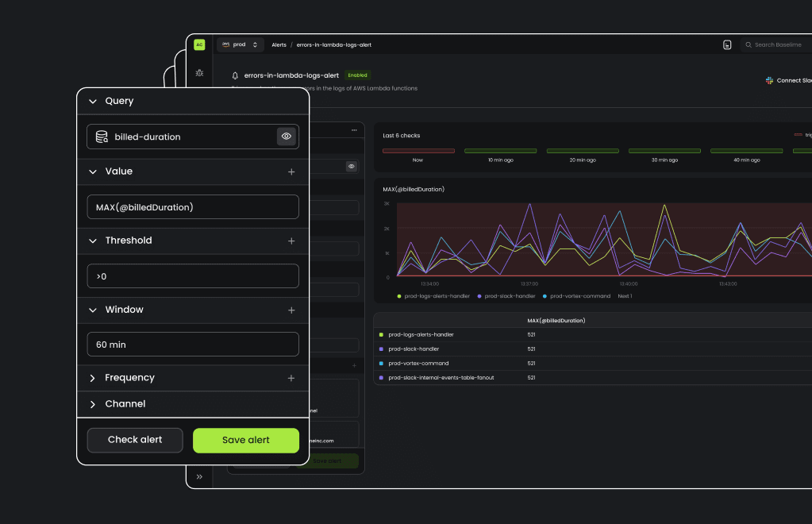This screenshot has width=812, height=524.
Task: Click the bell icon beside alert title
Action: click(x=235, y=75)
